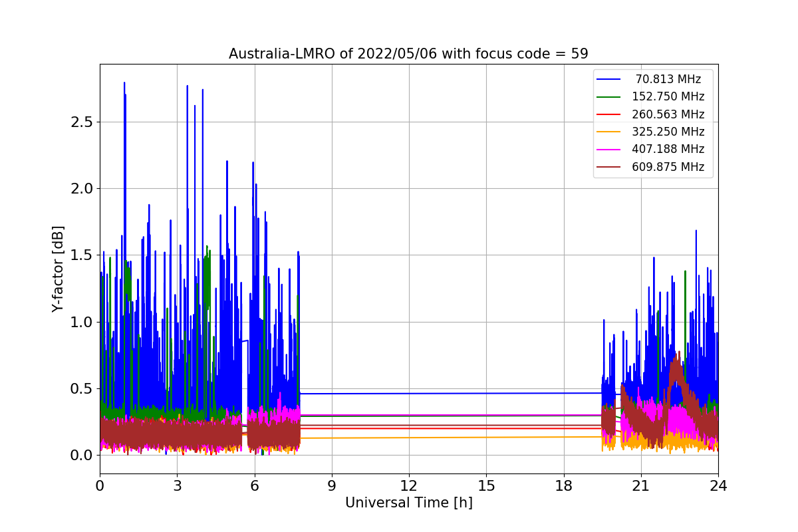Click the magenta legend line sample

click(x=609, y=150)
